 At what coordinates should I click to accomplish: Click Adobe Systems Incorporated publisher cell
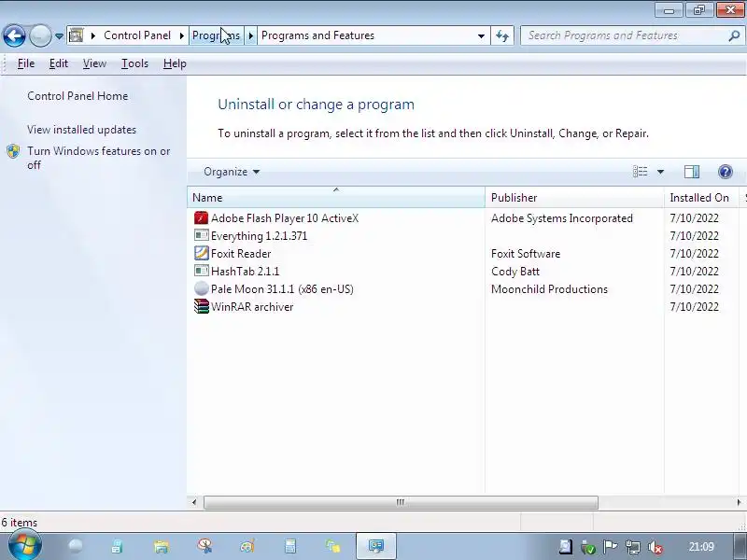[x=562, y=218]
